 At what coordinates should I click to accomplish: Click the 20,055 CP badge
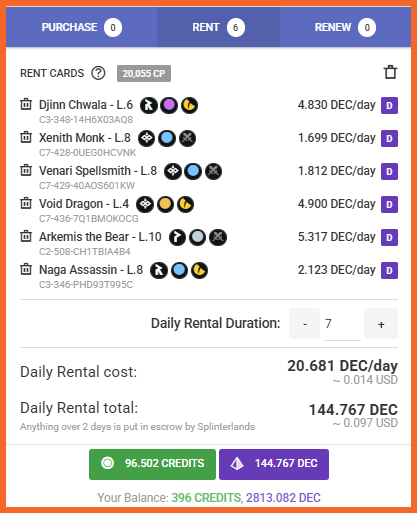[144, 73]
